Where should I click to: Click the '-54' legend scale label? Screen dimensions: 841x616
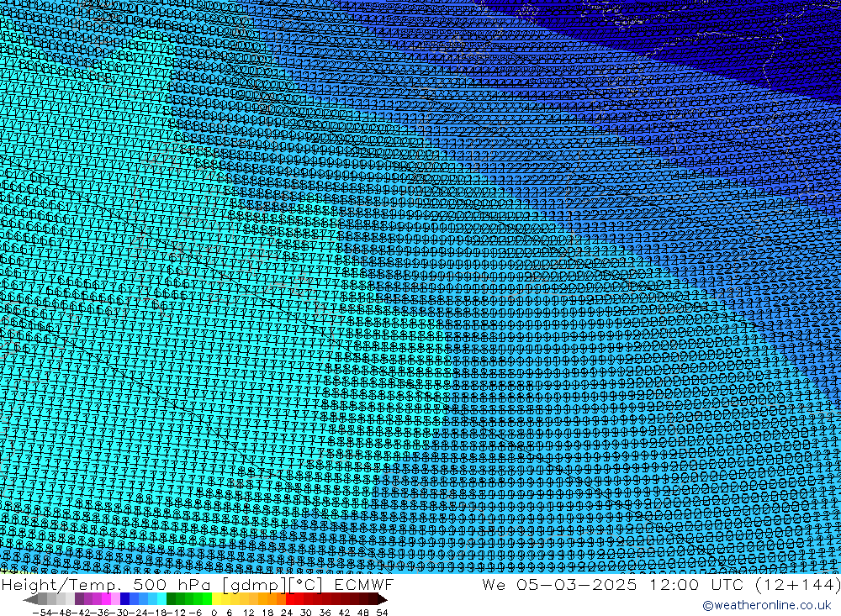click(42, 613)
